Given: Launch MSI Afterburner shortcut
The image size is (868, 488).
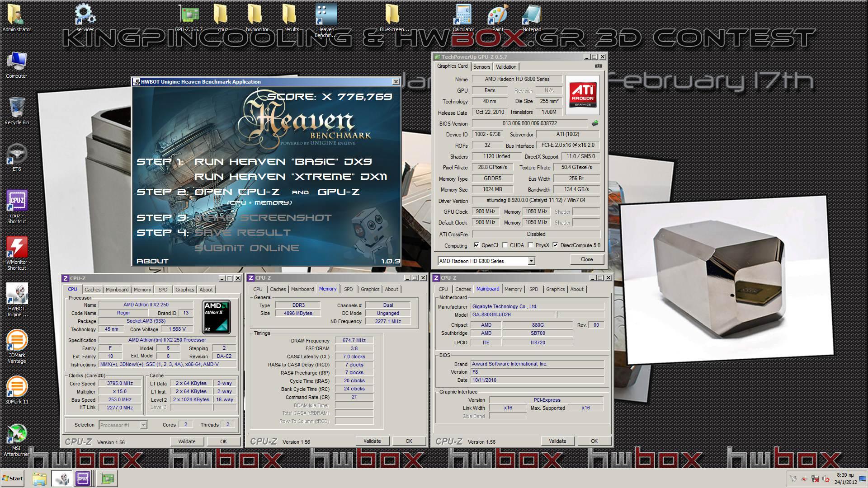Looking at the screenshot, I should 17,440.
